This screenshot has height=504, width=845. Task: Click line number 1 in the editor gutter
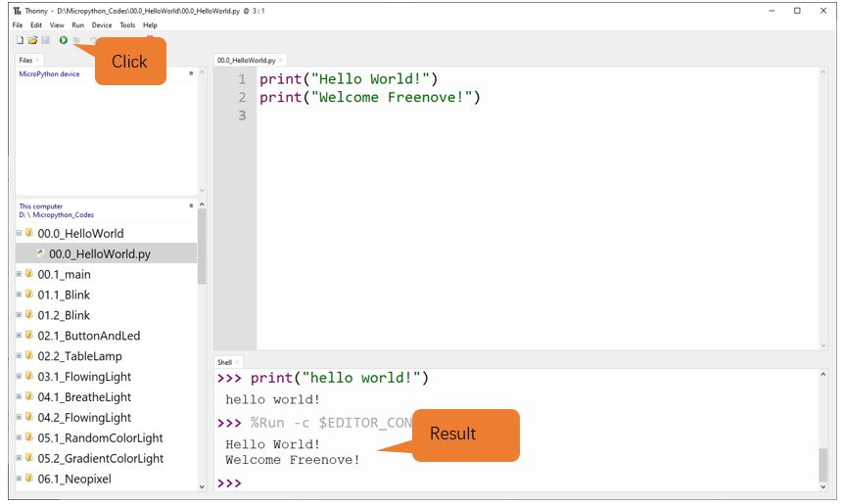coord(242,79)
